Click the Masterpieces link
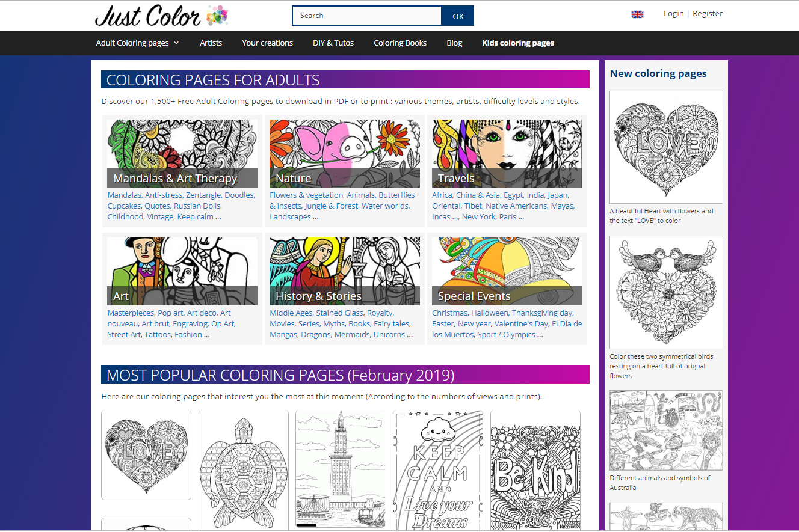This screenshot has height=532, width=799. 131,313
